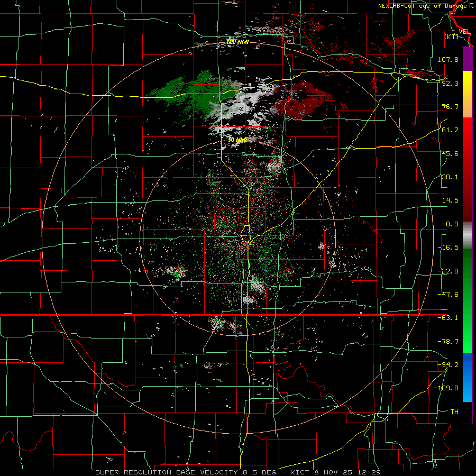Click the 50 NMI range ring label
This screenshot has height=476, width=476.
[237, 140]
